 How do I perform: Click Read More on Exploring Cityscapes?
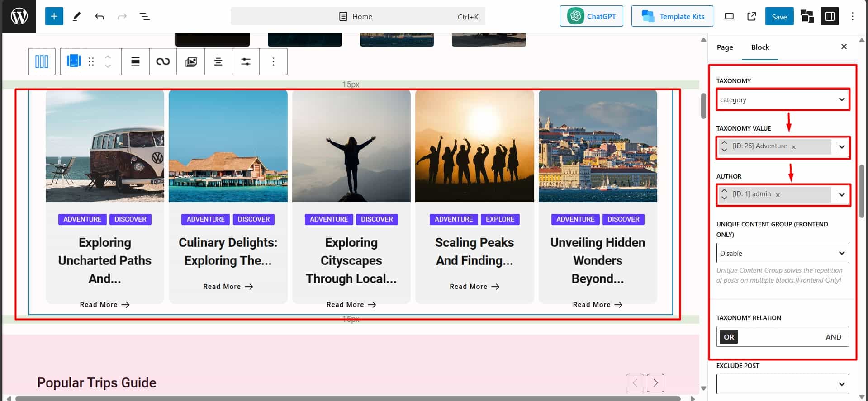pyautogui.click(x=351, y=305)
